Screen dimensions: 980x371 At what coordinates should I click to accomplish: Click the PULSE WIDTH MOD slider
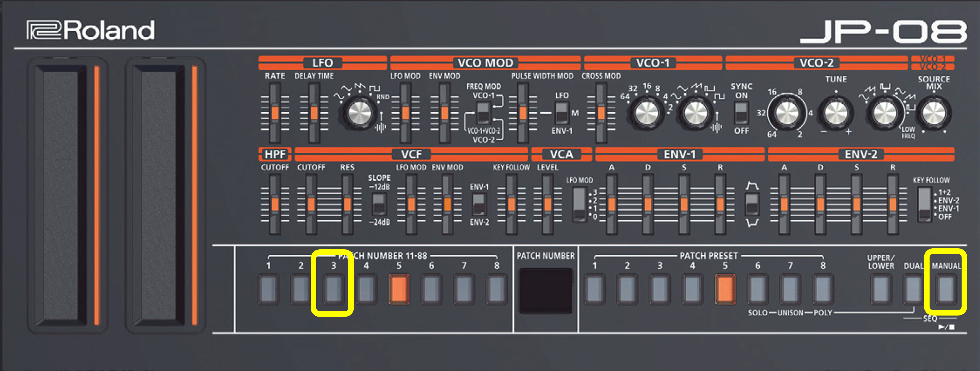(523, 113)
